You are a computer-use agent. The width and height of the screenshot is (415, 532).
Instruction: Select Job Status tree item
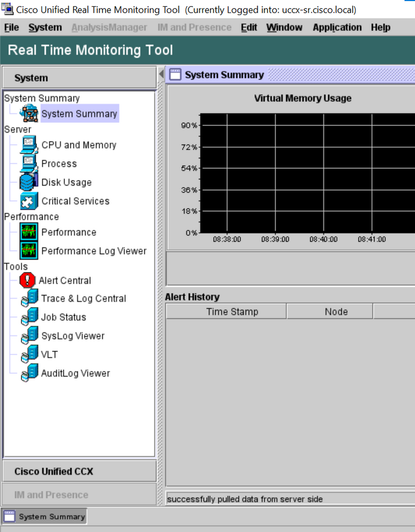coord(63,317)
